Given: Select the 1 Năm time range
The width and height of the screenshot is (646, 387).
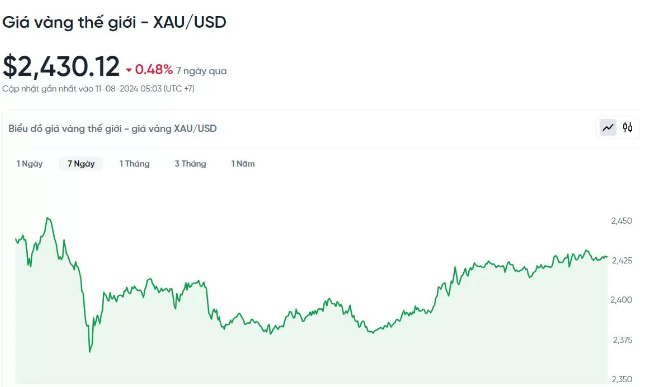Looking at the screenshot, I should click(243, 164).
